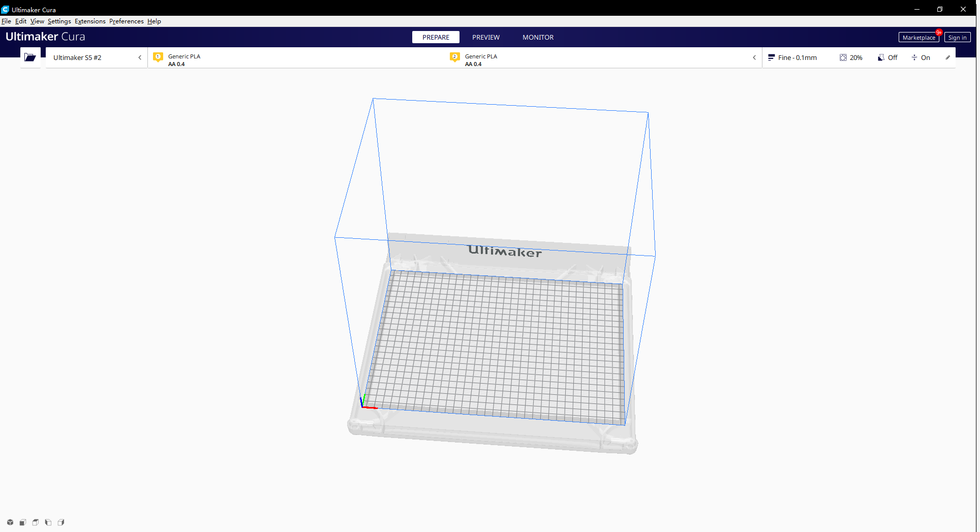The height and width of the screenshot is (532, 980).
Task: Switch to front view cube icon
Action: click(x=23, y=522)
